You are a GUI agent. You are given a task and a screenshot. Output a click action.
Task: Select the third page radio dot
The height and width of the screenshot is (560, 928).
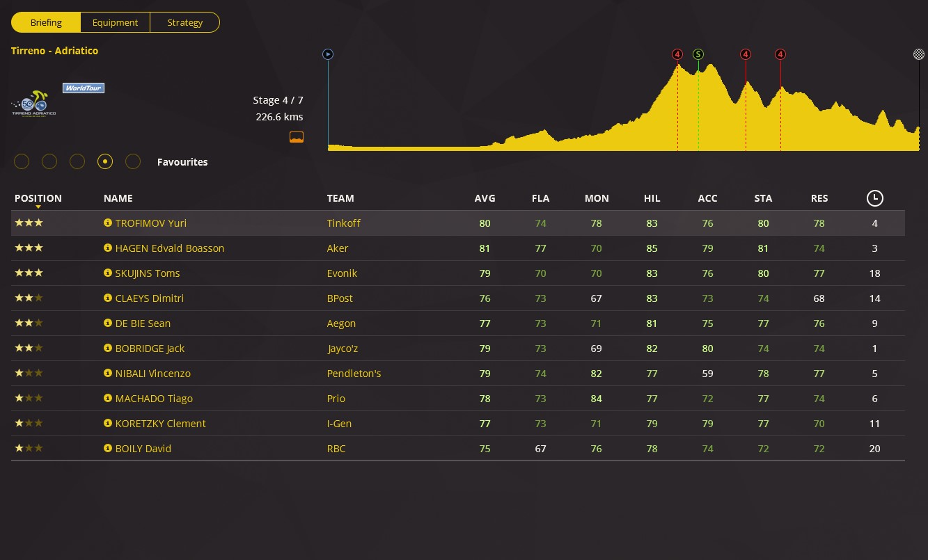click(77, 162)
